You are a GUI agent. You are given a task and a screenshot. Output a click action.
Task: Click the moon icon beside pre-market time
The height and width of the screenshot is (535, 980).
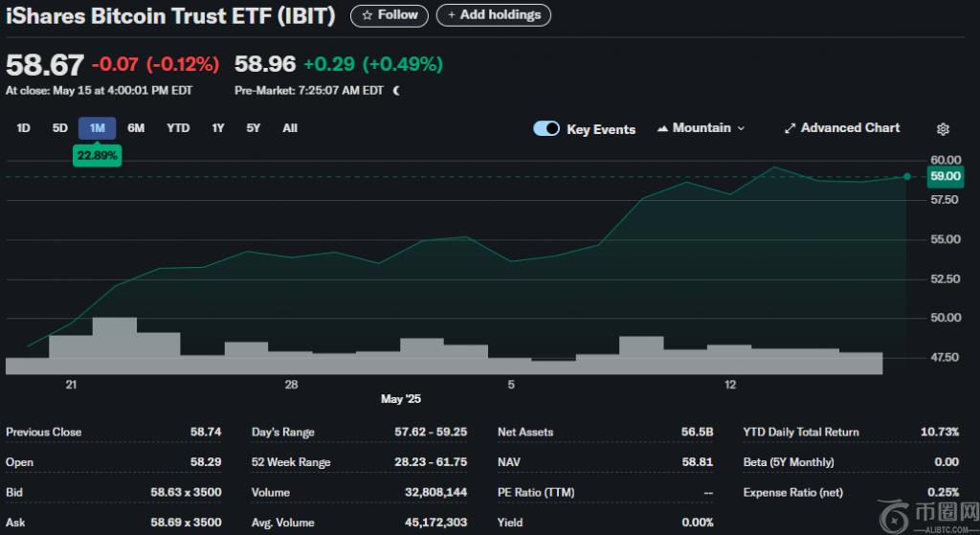(x=397, y=91)
